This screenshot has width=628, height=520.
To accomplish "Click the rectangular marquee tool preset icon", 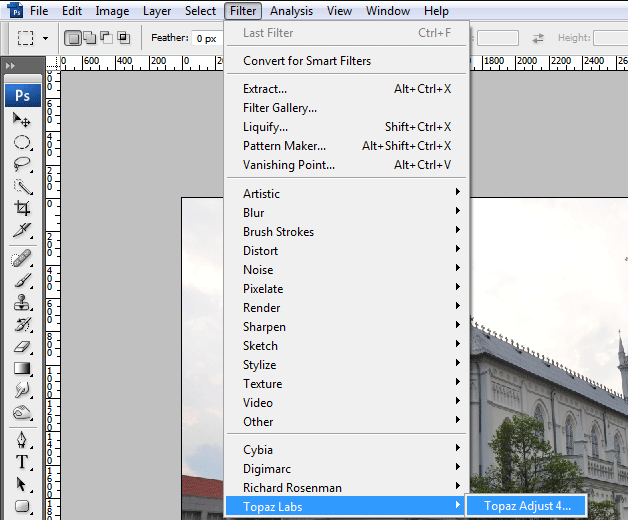I will coord(25,38).
